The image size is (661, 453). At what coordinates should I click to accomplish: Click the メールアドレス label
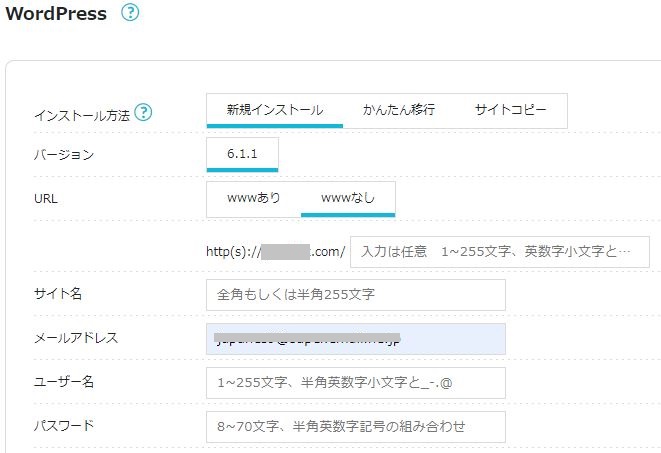click(x=76, y=338)
